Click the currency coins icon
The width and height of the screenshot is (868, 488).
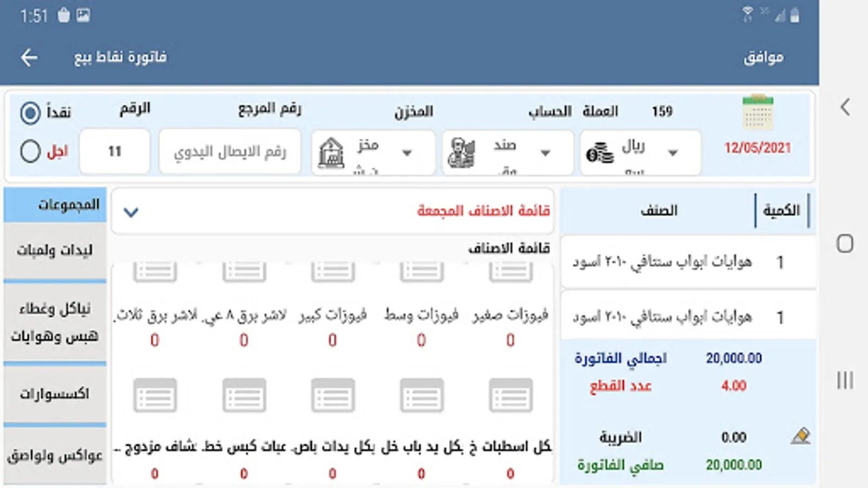[x=600, y=152]
